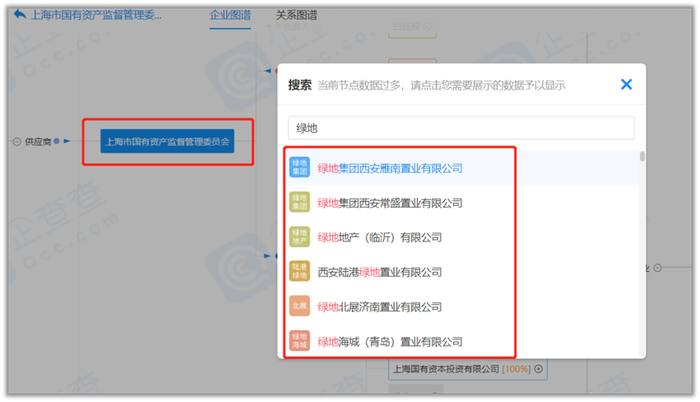The image size is (700, 402).
Task: Click logo icon of 绿地集团西安常盛置业
Action: [x=300, y=202]
